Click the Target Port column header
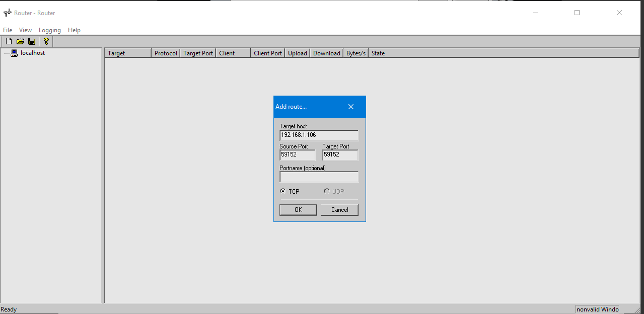The image size is (644, 314). click(x=198, y=53)
